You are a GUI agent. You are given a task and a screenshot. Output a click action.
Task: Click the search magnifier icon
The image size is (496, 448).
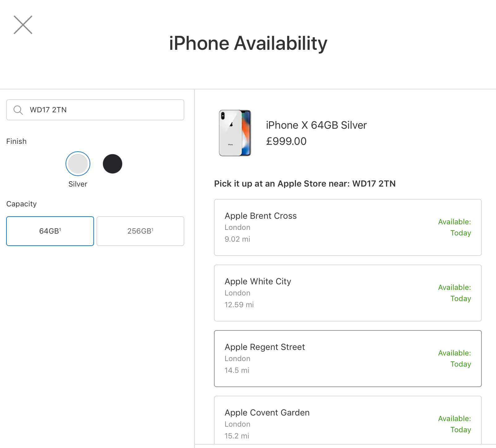[18, 110]
